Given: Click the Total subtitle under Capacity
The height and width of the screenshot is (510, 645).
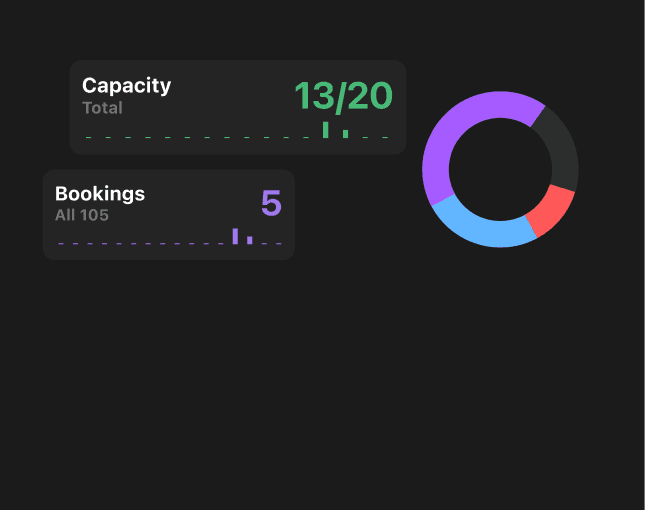Looking at the screenshot, I should click(102, 108).
